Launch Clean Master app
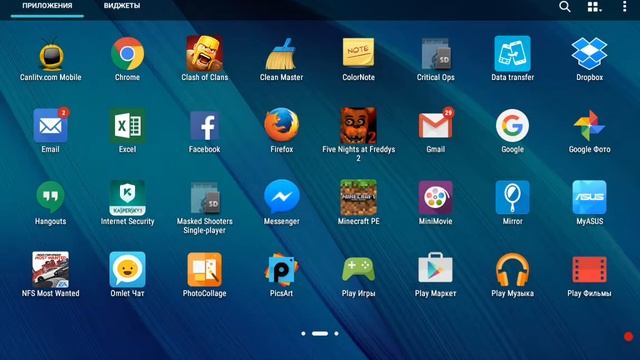The width and height of the screenshot is (640, 360). 281,53
